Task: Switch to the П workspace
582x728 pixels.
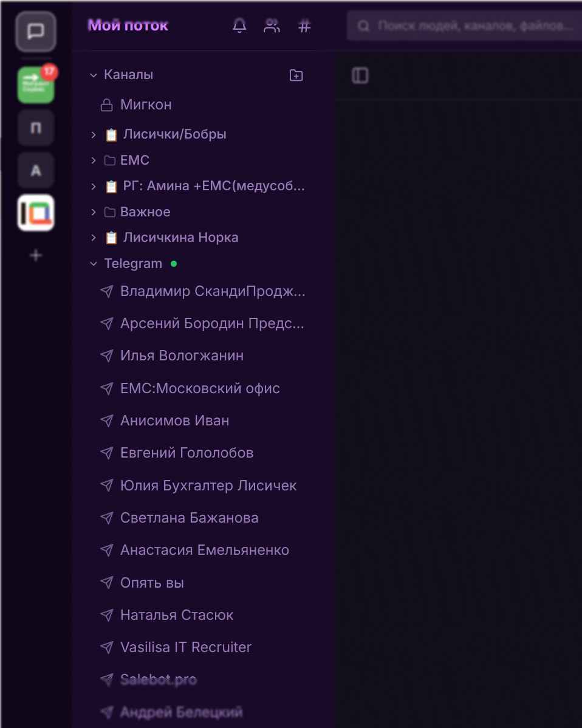Action: (36, 128)
